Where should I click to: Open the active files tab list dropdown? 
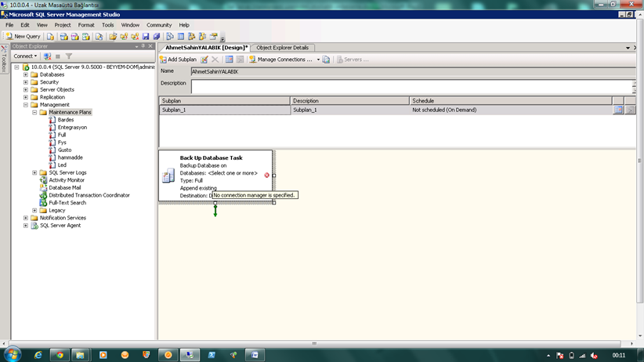(628, 48)
